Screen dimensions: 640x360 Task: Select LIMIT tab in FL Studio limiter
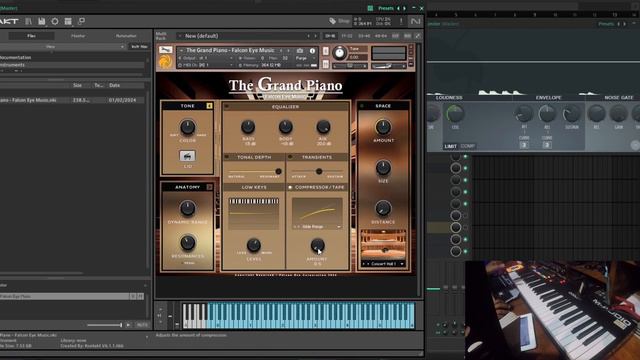coord(451,146)
